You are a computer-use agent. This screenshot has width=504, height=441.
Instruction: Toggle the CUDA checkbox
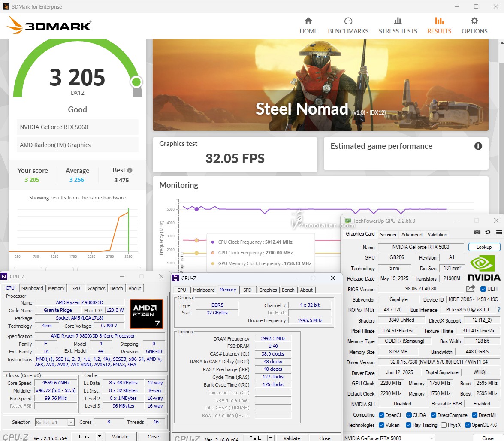point(409,415)
